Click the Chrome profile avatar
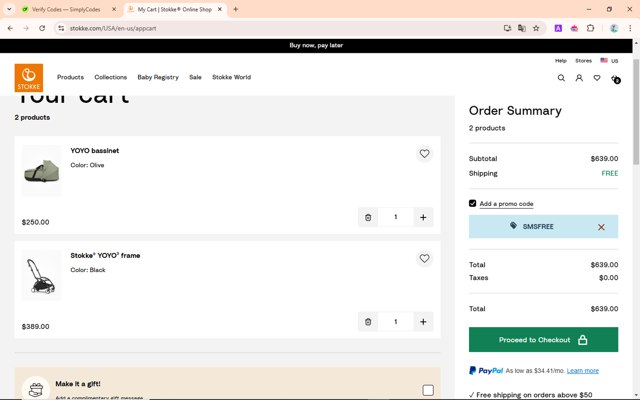Image resolution: width=640 pixels, height=400 pixels. tap(614, 28)
